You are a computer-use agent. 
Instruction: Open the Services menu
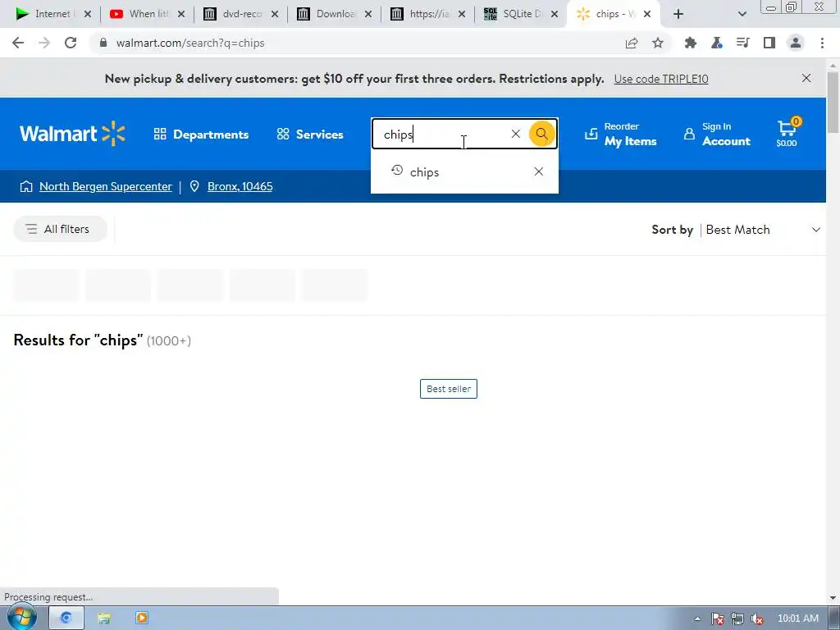[x=310, y=135]
